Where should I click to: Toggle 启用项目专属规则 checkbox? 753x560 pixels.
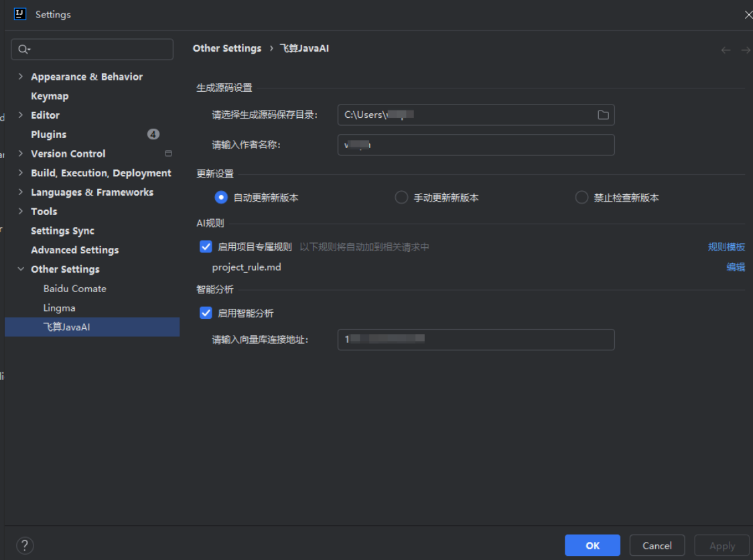pyautogui.click(x=206, y=247)
